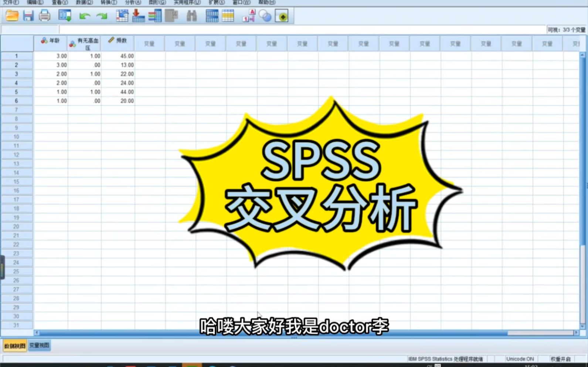Click the cell showing 13.00

(118, 65)
